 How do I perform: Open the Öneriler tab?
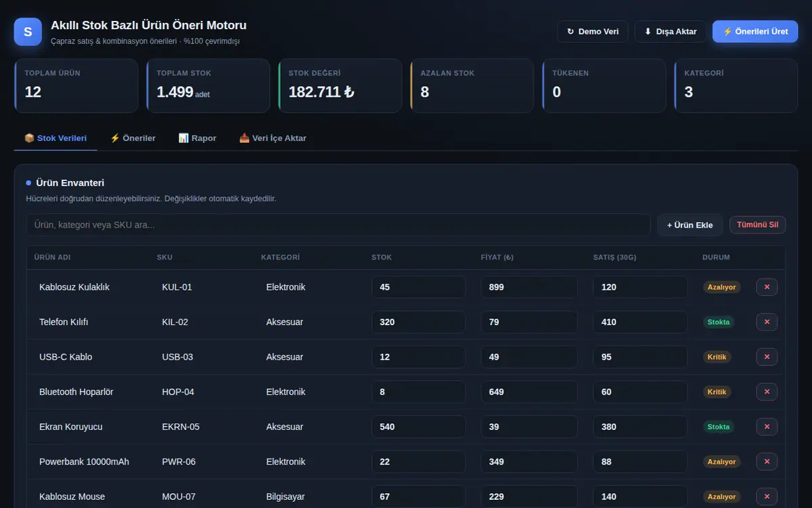[133, 138]
